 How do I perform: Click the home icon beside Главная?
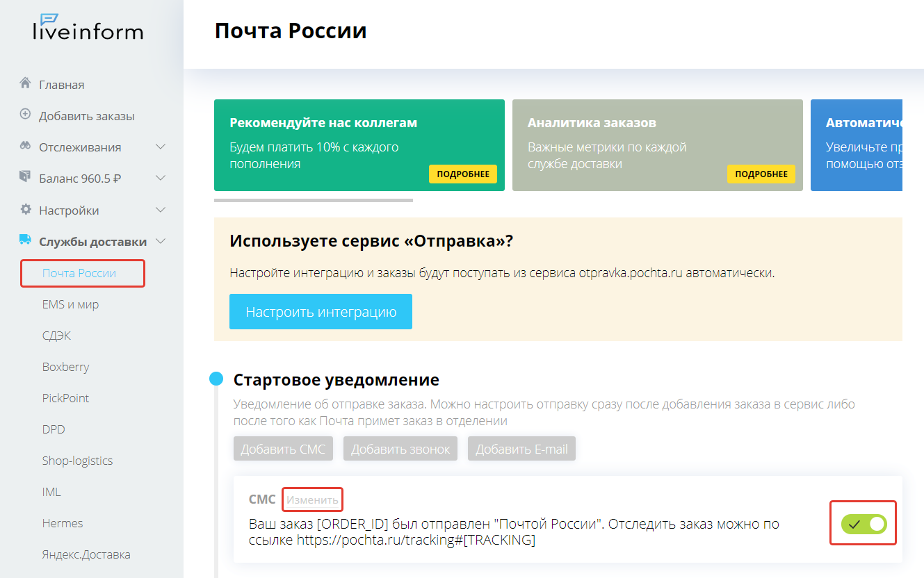(x=26, y=83)
